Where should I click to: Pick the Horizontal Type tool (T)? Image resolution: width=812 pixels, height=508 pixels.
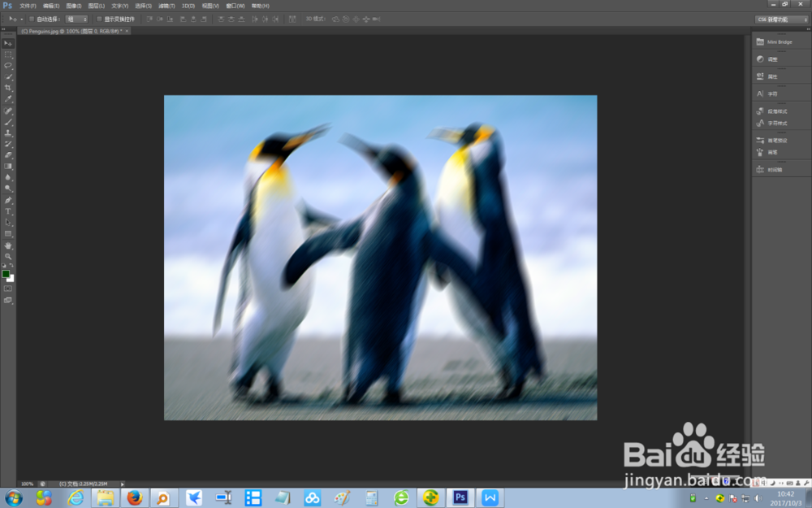pos(8,211)
